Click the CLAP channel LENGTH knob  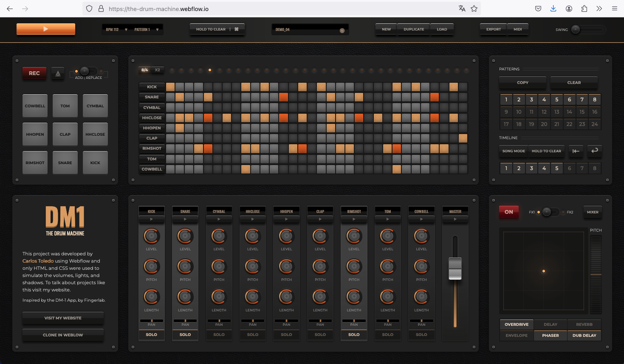(320, 297)
